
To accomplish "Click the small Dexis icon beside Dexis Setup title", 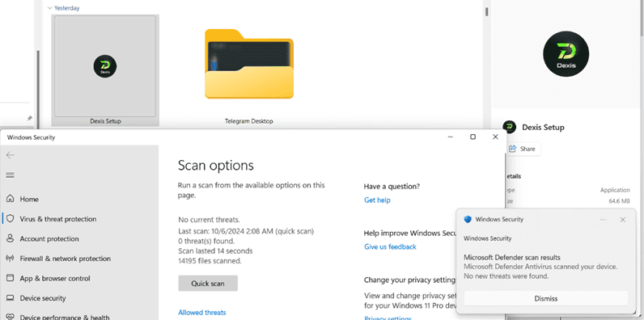I will click(x=509, y=127).
